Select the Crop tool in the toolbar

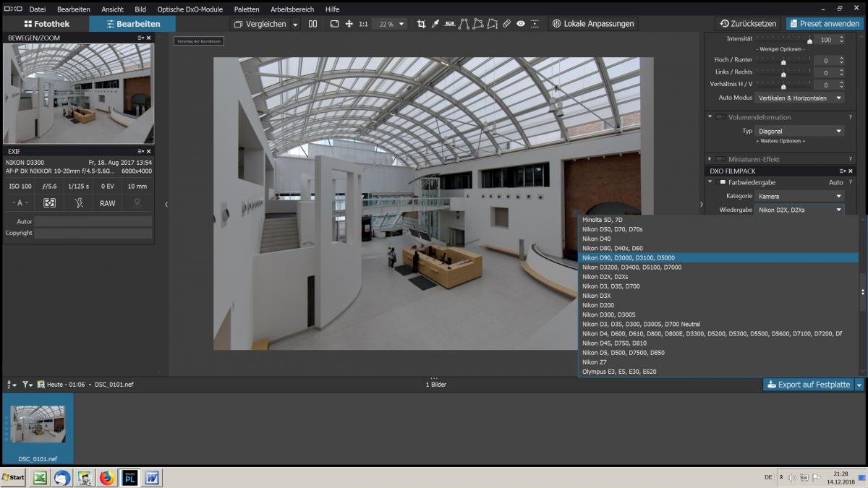click(421, 24)
